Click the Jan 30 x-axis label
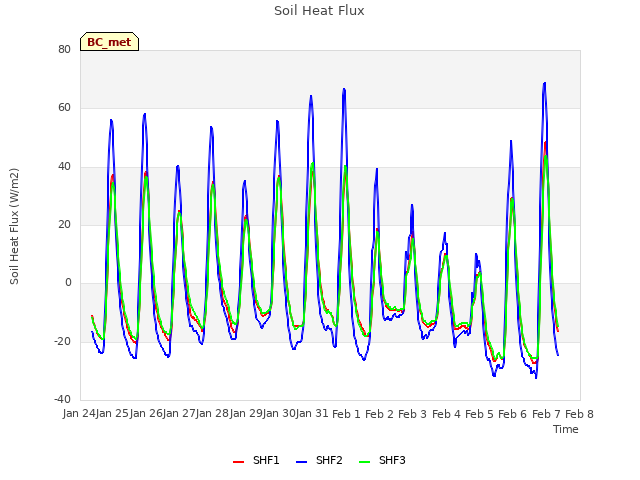Image resolution: width=640 pixels, height=480 pixels. (279, 414)
